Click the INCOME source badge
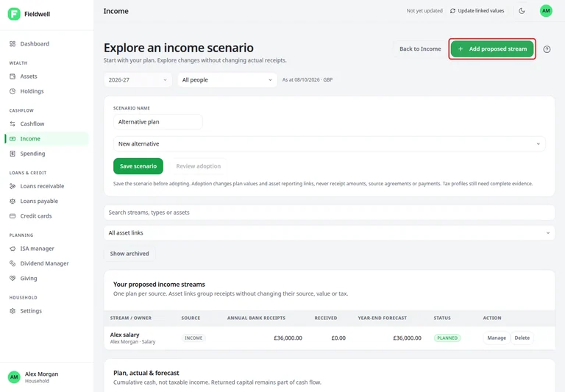 click(193, 338)
